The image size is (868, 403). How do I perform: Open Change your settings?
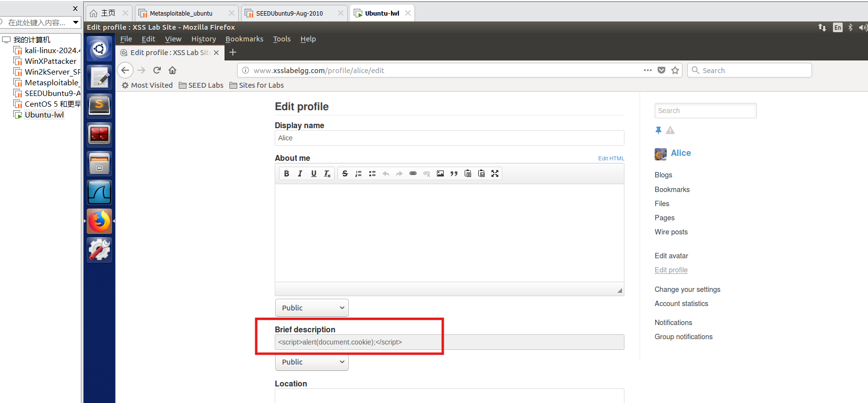click(x=687, y=289)
